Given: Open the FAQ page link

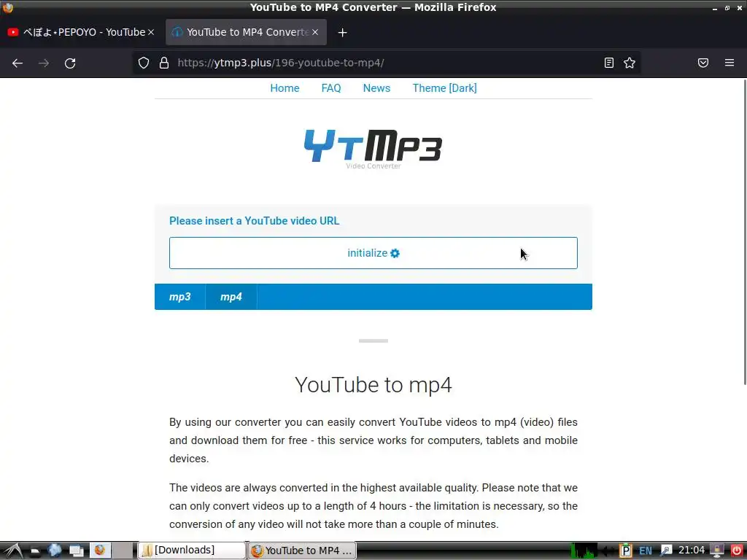Looking at the screenshot, I should tap(331, 88).
